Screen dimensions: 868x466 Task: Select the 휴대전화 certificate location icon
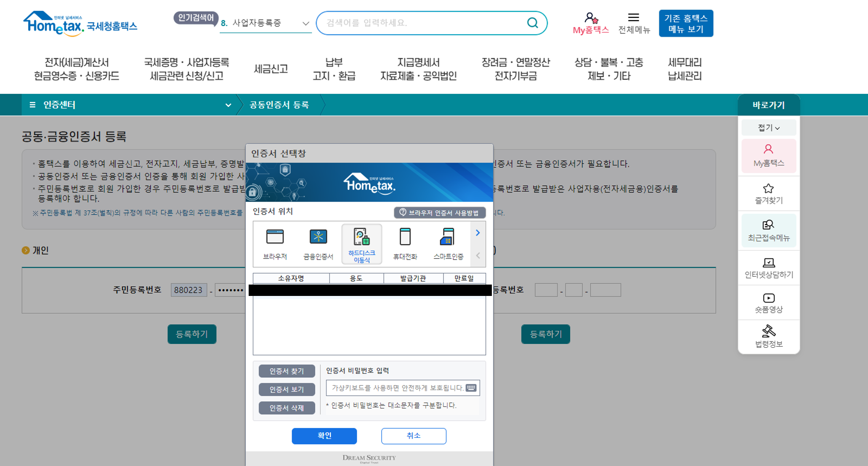[x=405, y=244]
